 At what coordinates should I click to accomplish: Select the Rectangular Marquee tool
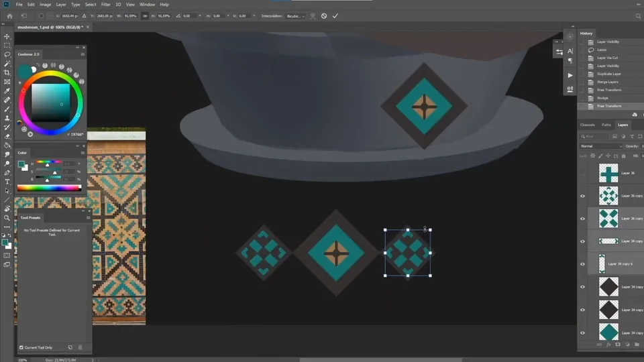pyautogui.click(x=7, y=46)
